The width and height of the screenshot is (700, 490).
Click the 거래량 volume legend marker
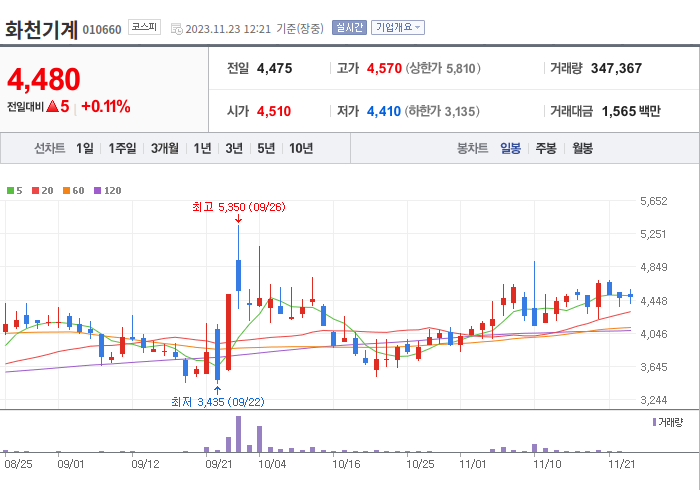(x=654, y=422)
